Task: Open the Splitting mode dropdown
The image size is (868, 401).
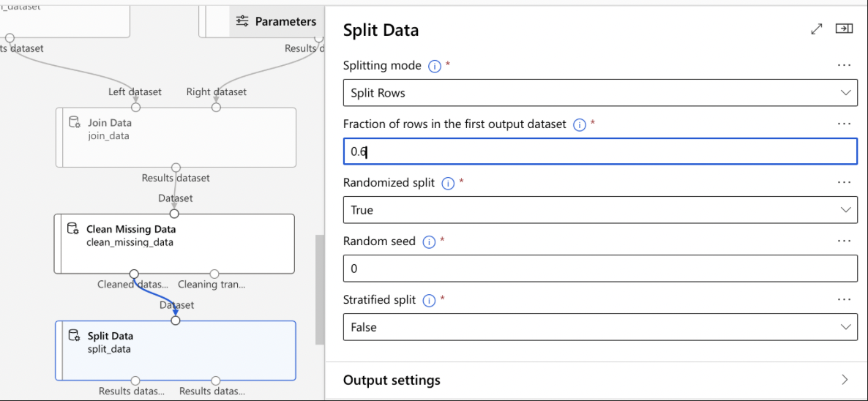Action: point(599,93)
